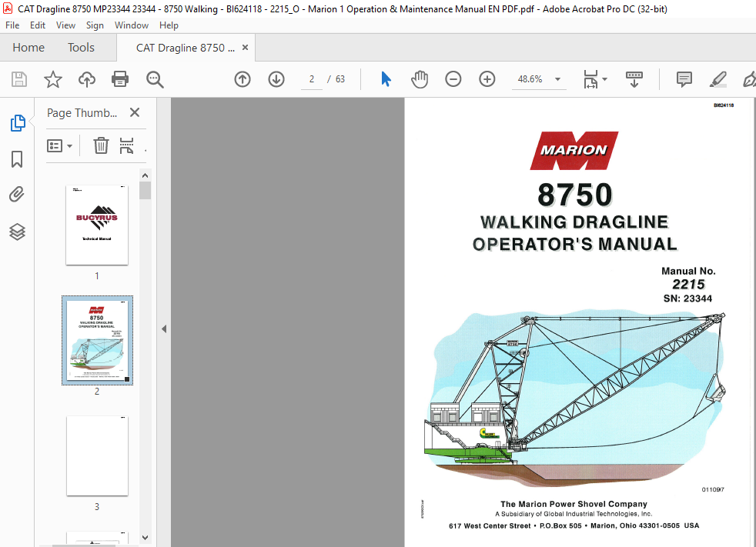This screenshot has width=756, height=547.
Task: Open the File menu
Action: click(x=12, y=25)
